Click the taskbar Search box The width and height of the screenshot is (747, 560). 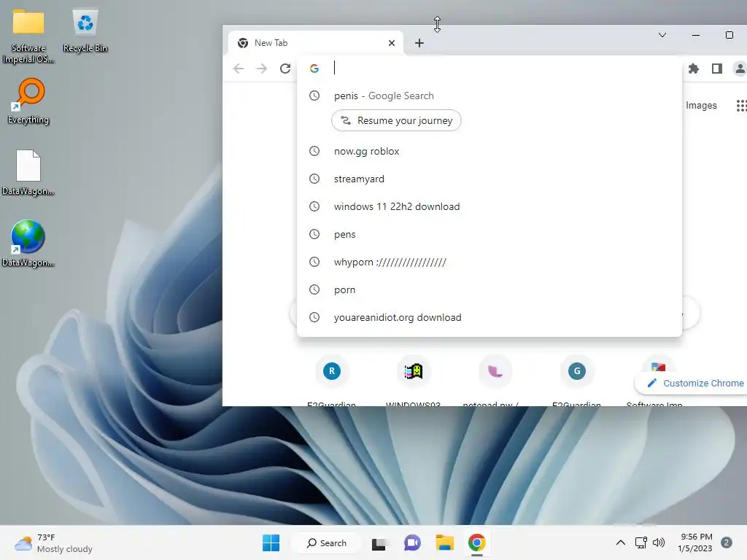coord(326,542)
